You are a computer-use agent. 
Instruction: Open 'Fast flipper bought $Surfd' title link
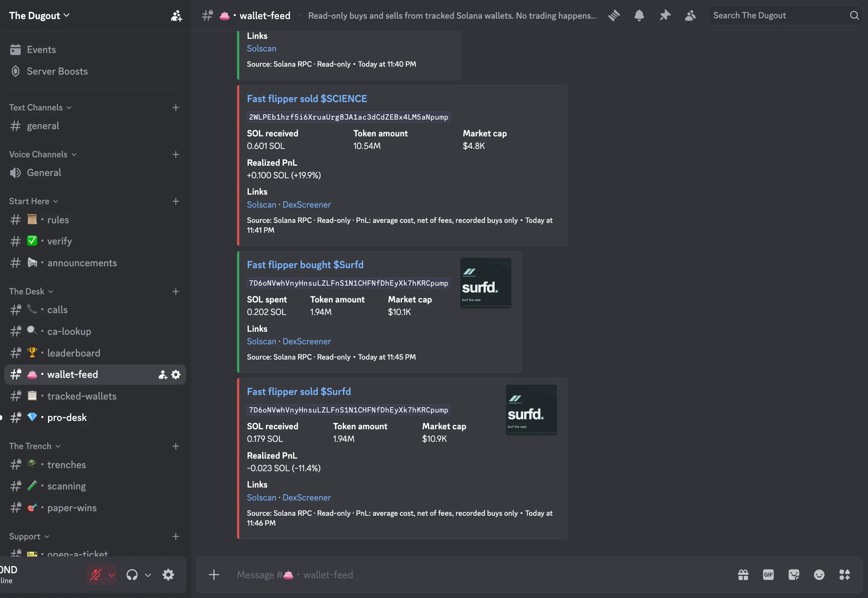pos(305,265)
